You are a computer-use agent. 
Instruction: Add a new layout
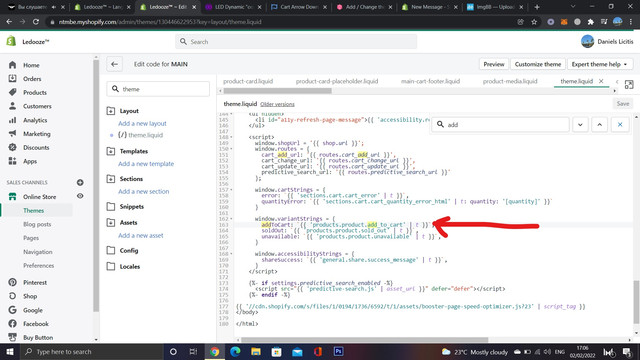point(142,124)
